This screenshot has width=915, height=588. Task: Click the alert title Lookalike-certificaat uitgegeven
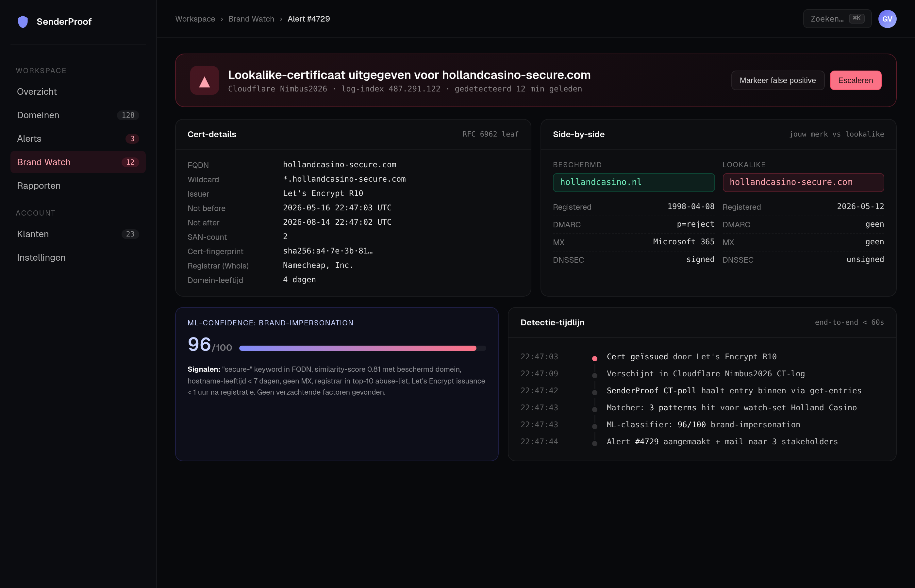pyautogui.click(x=409, y=75)
